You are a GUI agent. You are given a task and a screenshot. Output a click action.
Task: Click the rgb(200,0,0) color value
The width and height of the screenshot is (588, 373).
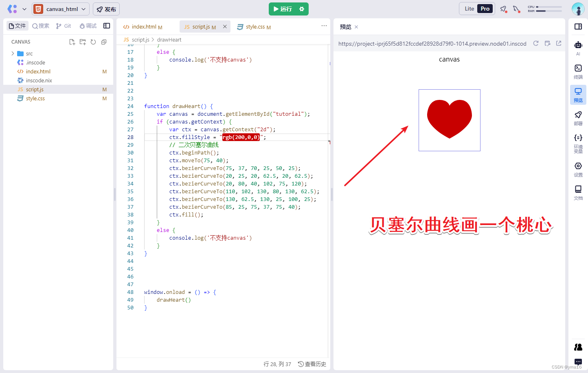(x=241, y=137)
